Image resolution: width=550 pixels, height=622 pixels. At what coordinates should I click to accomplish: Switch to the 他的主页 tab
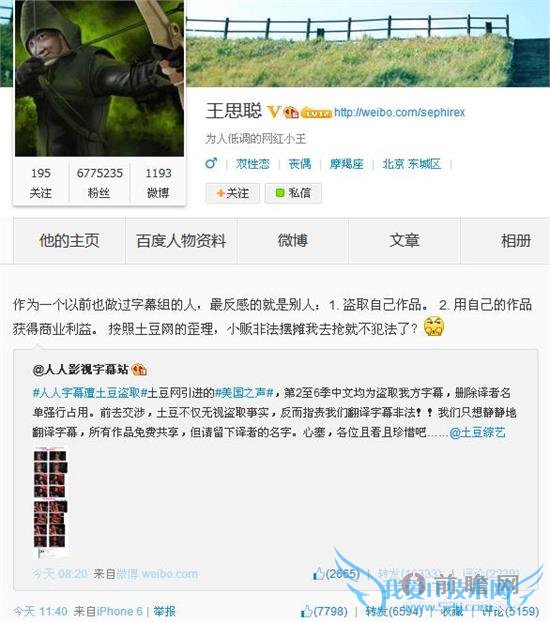[69, 240]
